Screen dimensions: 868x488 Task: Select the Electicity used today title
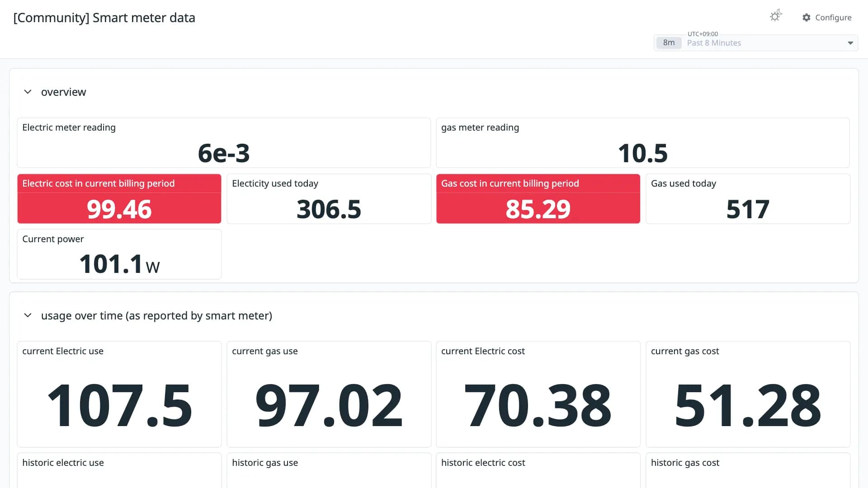pos(275,183)
